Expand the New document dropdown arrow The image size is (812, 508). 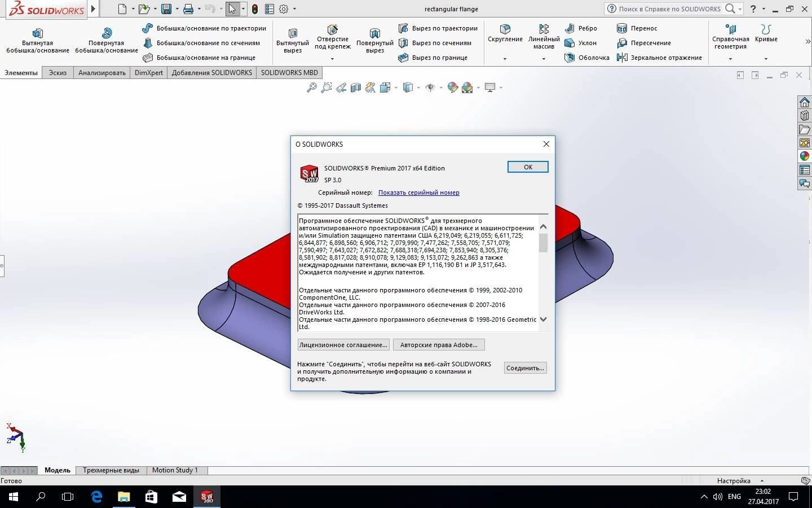click(x=133, y=9)
